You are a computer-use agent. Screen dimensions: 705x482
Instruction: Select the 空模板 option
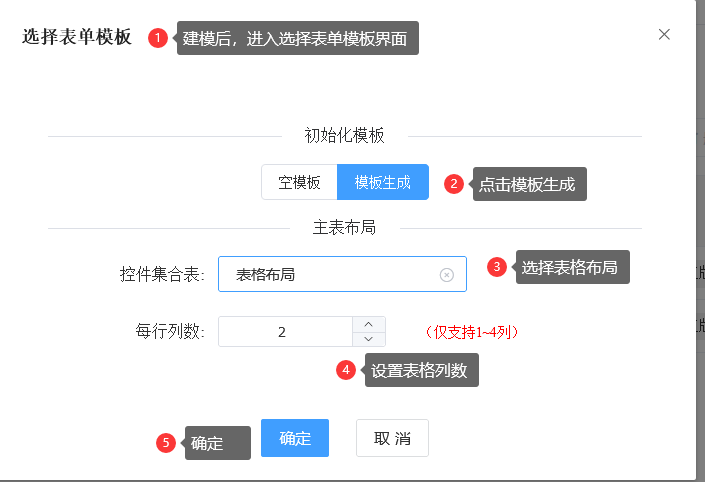click(299, 182)
